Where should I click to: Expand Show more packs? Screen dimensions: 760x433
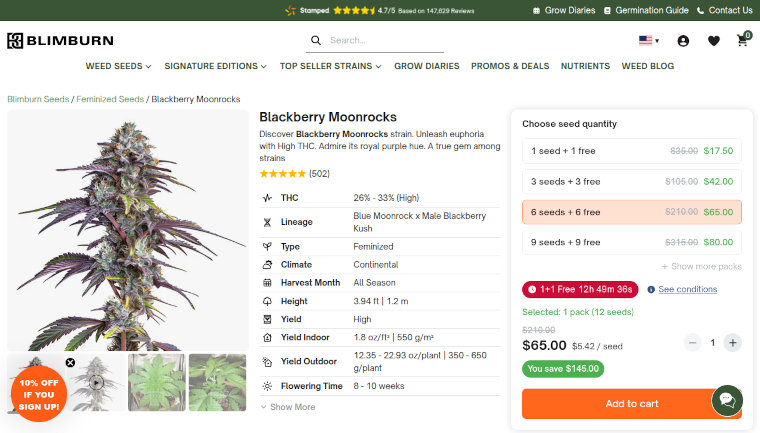coord(701,266)
